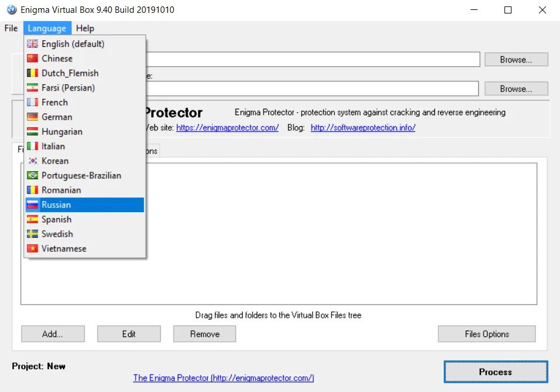The width and height of the screenshot is (560, 392).
Task: Click the Add... button
Action: tap(53, 334)
